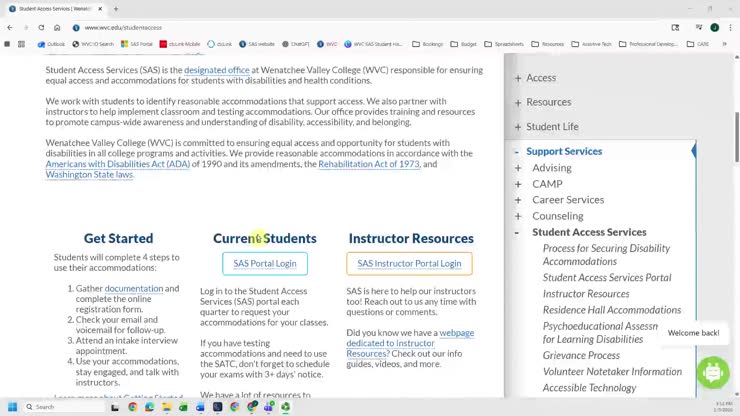Open the green chatbot icon
The height and width of the screenshot is (416, 740).
(x=713, y=373)
